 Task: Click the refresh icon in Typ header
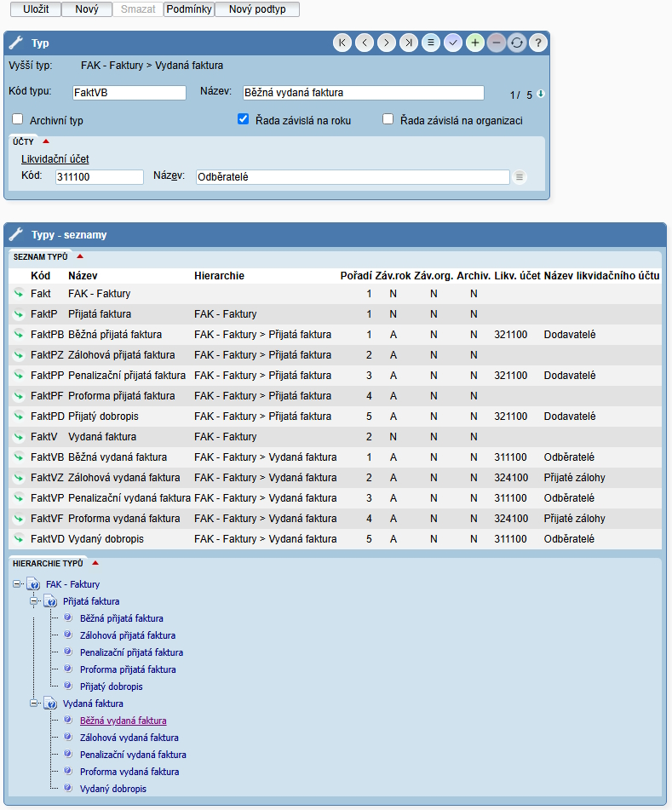[517, 43]
